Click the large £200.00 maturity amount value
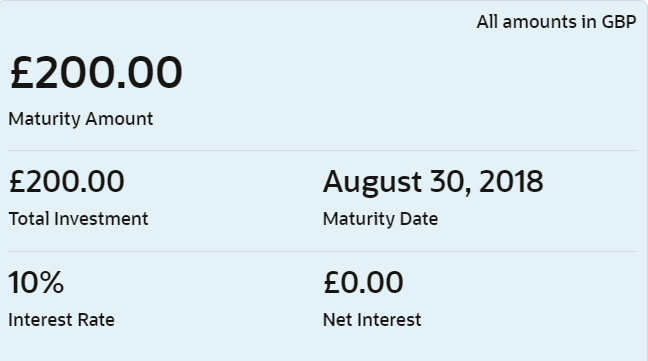 click(x=96, y=73)
